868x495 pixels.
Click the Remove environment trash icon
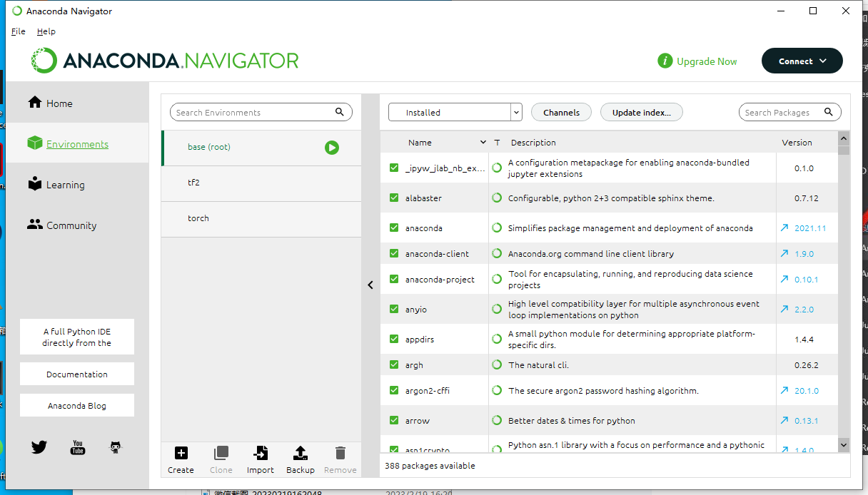[340, 453]
